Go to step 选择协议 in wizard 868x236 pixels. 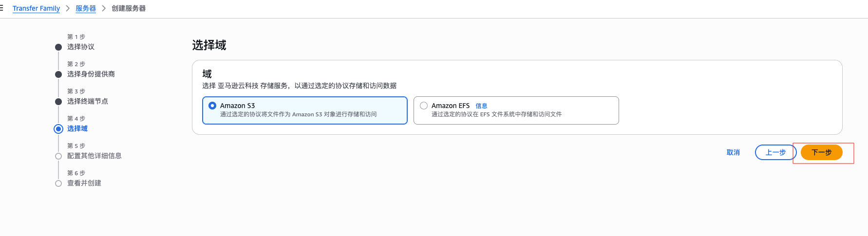[81, 47]
